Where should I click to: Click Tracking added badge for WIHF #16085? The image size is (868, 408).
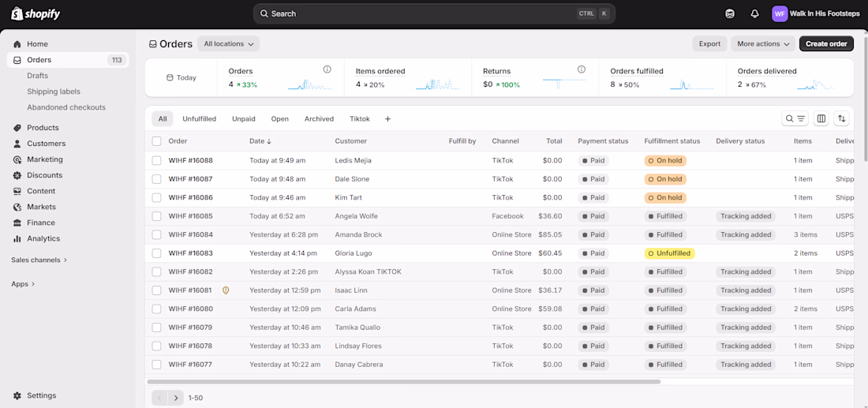tap(746, 216)
